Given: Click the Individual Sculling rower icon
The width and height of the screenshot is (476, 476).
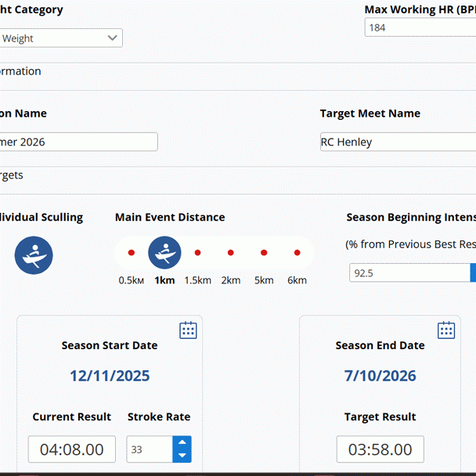Looking at the screenshot, I should click(34, 255).
